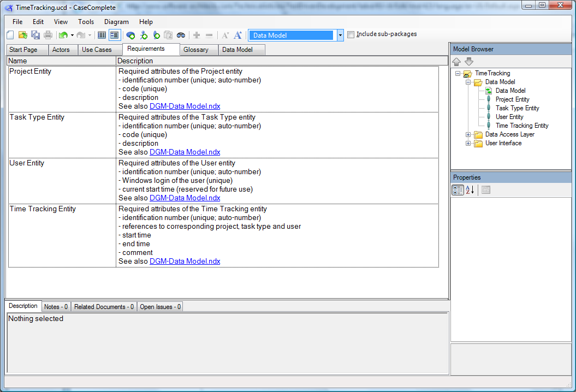This screenshot has height=392, width=576.
Task: Collapse the TimeTracking tree root
Action: pos(458,74)
